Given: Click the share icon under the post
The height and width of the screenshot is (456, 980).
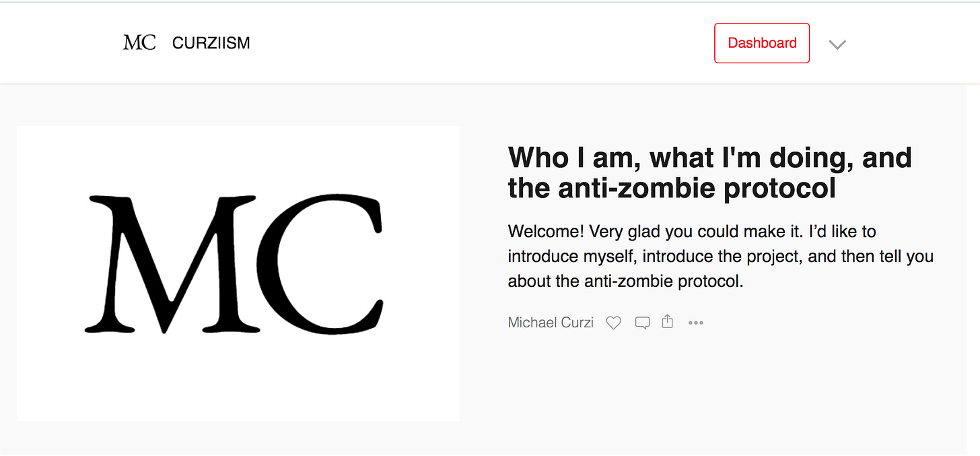Looking at the screenshot, I should point(668,322).
